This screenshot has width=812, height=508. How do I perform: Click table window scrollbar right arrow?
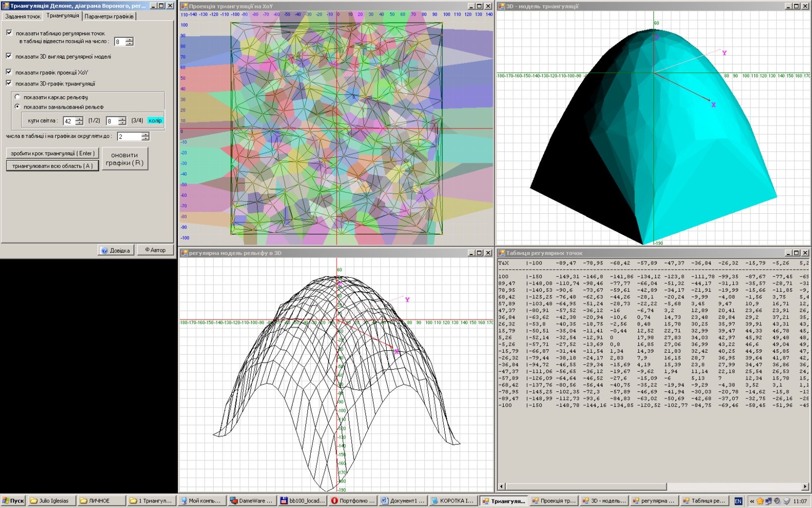pyautogui.click(x=805, y=487)
